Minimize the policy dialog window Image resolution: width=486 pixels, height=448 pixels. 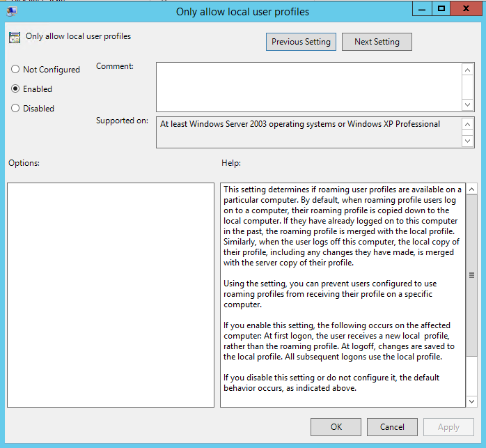pyautogui.click(x=422, y=8)
